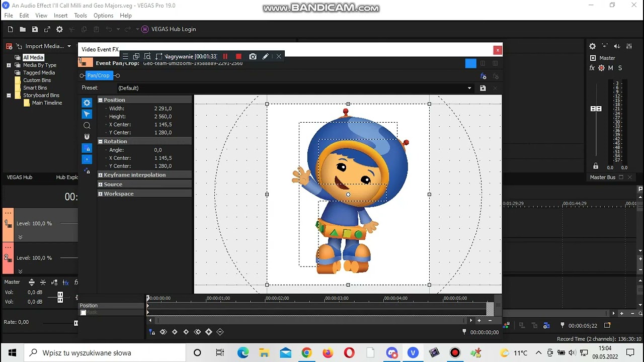Viewport: 644px width, 362px height.
Task: Select the Pan/Crop chain button
Action: [x=98, y=75]
